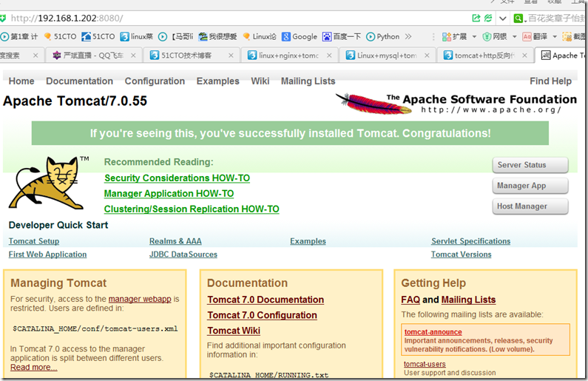
Task: Click the Host Manager button
Action: (530, 206)
